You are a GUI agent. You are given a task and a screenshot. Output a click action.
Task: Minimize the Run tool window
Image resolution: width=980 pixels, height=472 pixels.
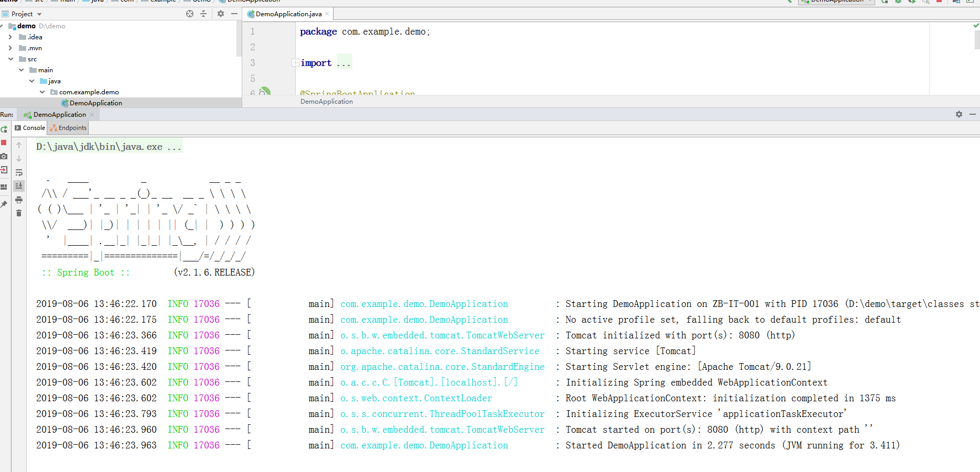(x=973, y=114)
